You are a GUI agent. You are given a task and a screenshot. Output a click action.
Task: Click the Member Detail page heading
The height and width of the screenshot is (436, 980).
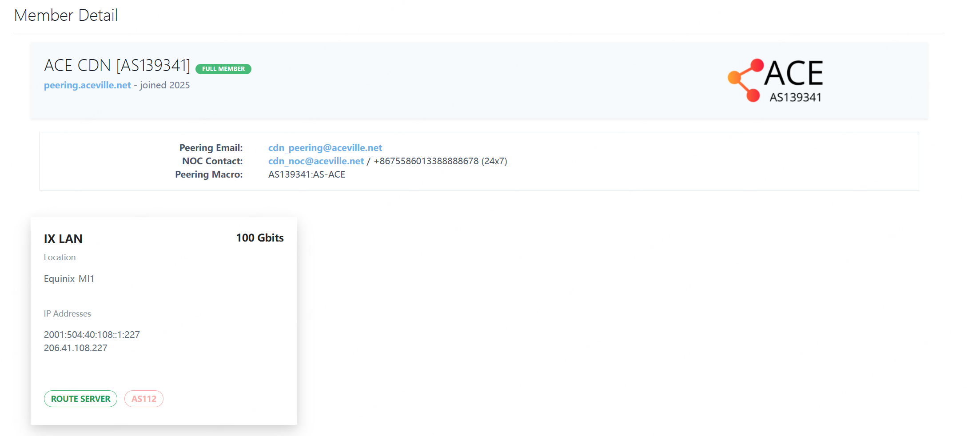pos(66,15)
